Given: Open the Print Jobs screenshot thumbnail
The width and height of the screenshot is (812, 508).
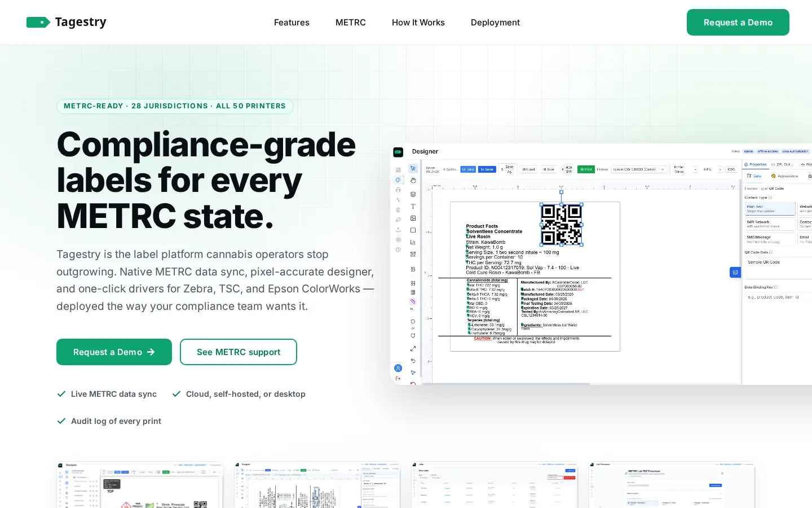Looking at the screenshot, I should (495, 485).
